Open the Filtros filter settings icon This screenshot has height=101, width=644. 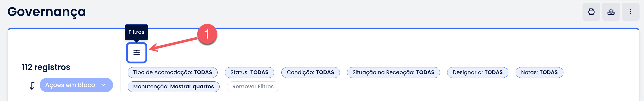pos(137,53)
